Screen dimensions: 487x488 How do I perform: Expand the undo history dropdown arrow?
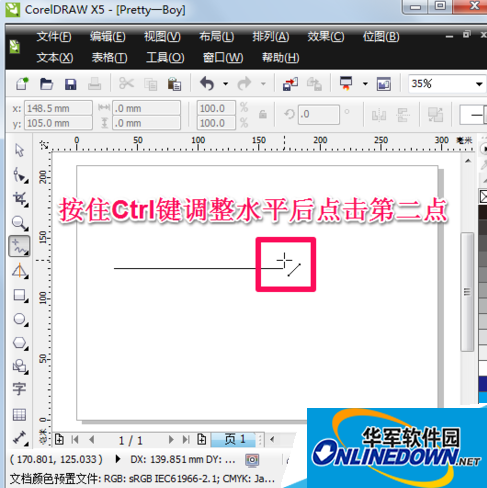tap(226, 84)
